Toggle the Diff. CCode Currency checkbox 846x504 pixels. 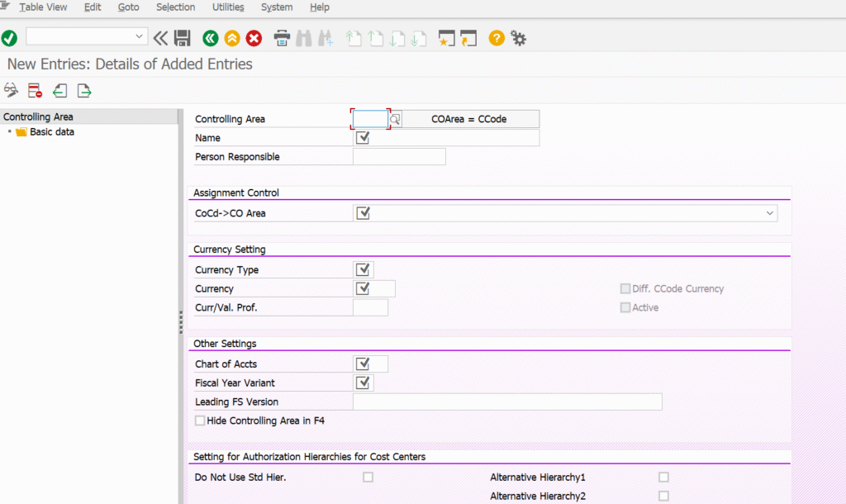point(625,288)
